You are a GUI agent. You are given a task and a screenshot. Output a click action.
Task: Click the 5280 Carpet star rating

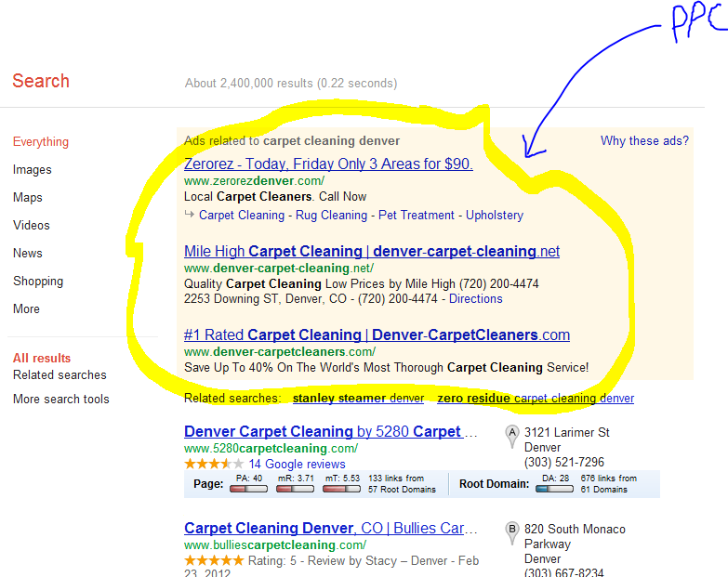point(214,464)
